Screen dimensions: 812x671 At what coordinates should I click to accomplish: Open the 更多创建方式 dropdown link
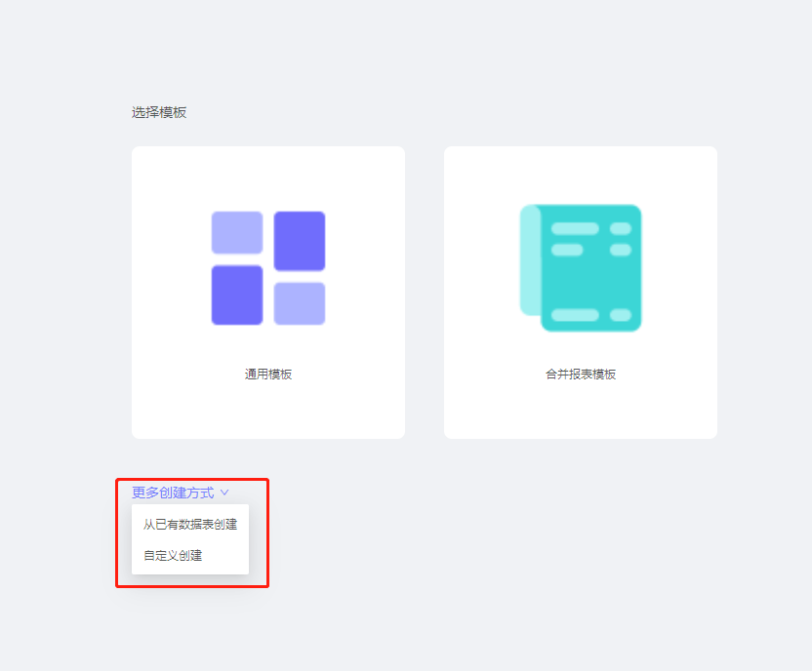[x=173, y=493]
